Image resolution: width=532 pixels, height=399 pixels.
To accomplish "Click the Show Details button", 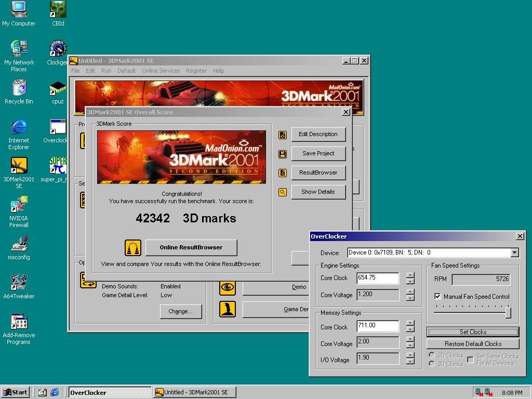I will tap(318, 192).
